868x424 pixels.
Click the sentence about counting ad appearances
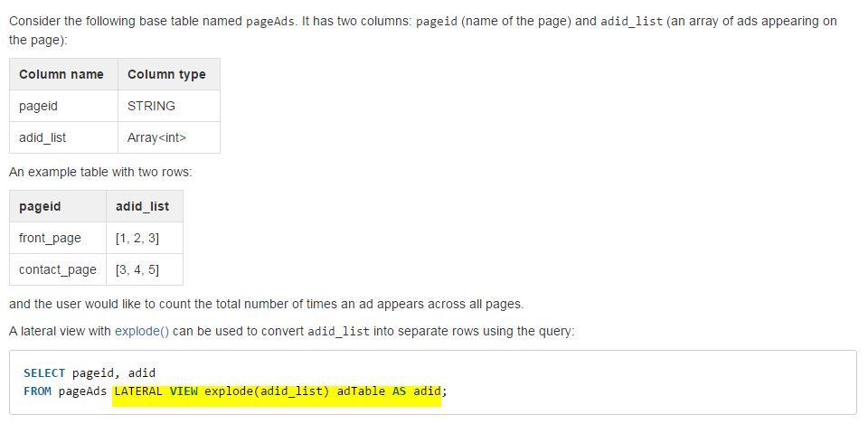pos(266,304)
